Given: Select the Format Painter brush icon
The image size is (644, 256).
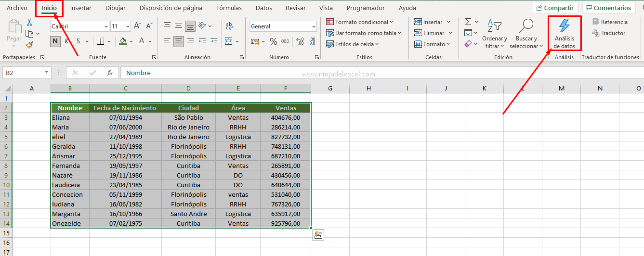Looking at the screenshot, I should point(29,45).
